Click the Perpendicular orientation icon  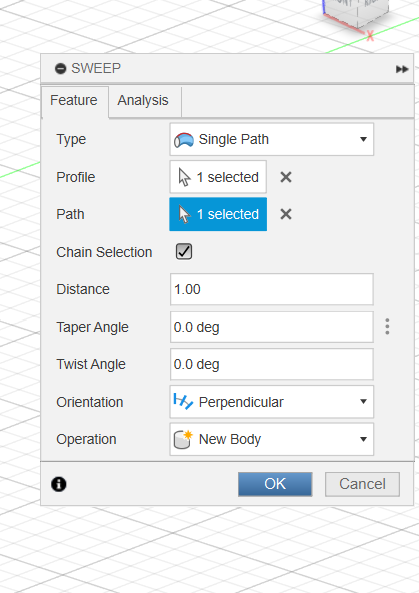[x=183, y=402]
